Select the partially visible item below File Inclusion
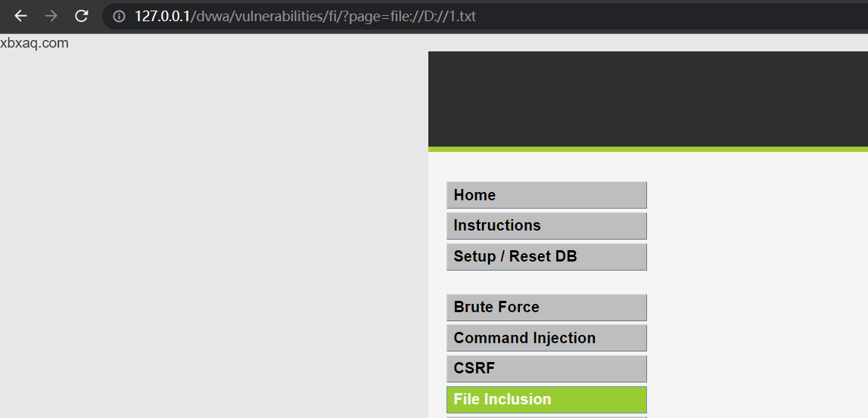The width and height of the screenshot is (868, 418). coord(546,417)
